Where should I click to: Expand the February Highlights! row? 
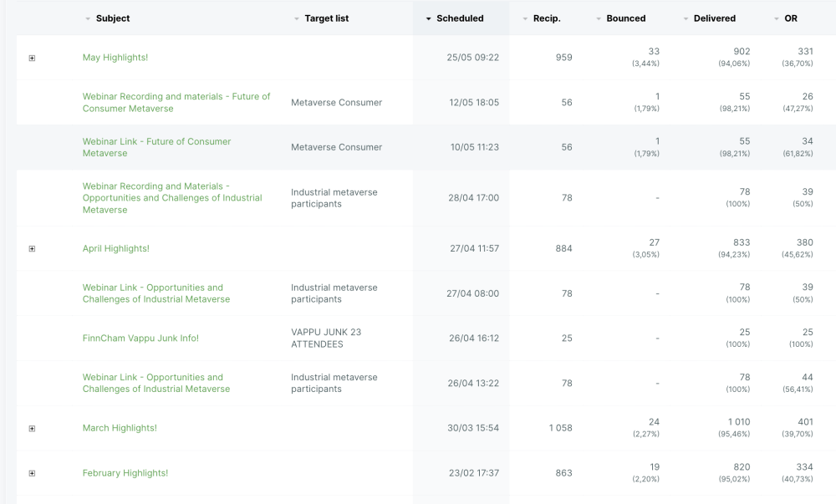point(32,474)
